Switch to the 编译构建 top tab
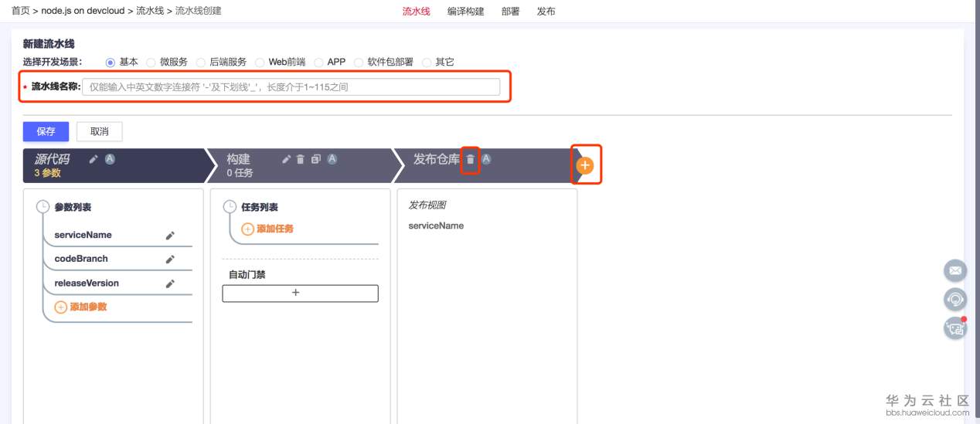This screenshot has height=424, width=980. click(466, 12)
